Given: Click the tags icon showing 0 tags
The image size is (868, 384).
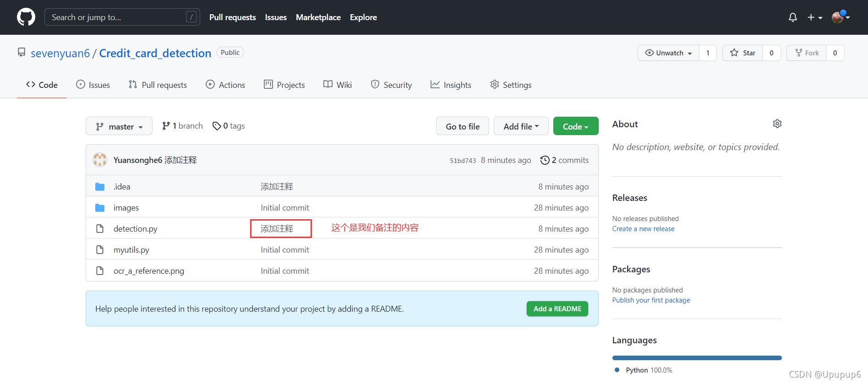Looking at the screenshot, I should tap(217, 126).
